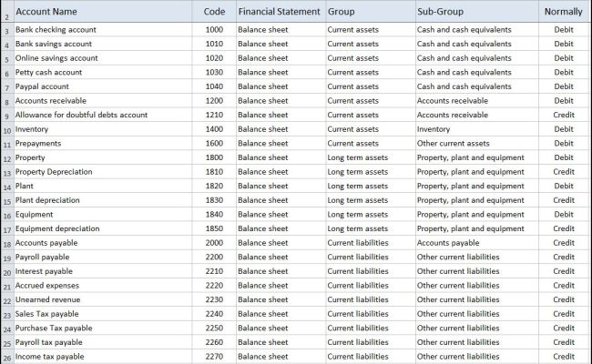This screenshot has width=592, height=364.
Task: Select Cash and cash equivalents for Paypal account
Action: (477, 86)
